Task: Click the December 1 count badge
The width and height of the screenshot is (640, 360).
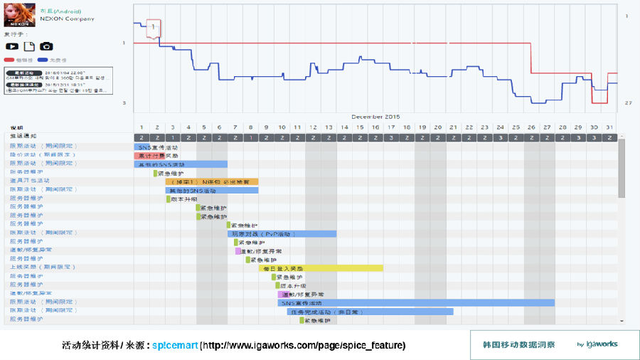Action: tap(142, 138)
